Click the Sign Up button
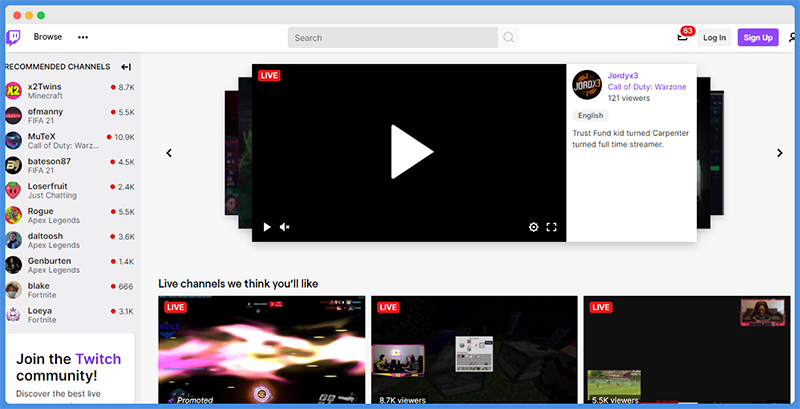800x409 pixels. coord(758,38)
